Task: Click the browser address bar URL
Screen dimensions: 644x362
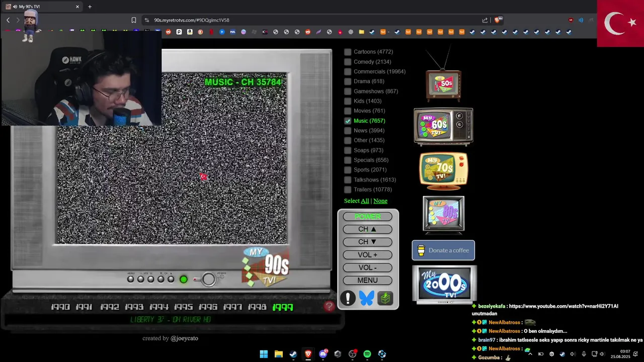Action: point(192,20)
